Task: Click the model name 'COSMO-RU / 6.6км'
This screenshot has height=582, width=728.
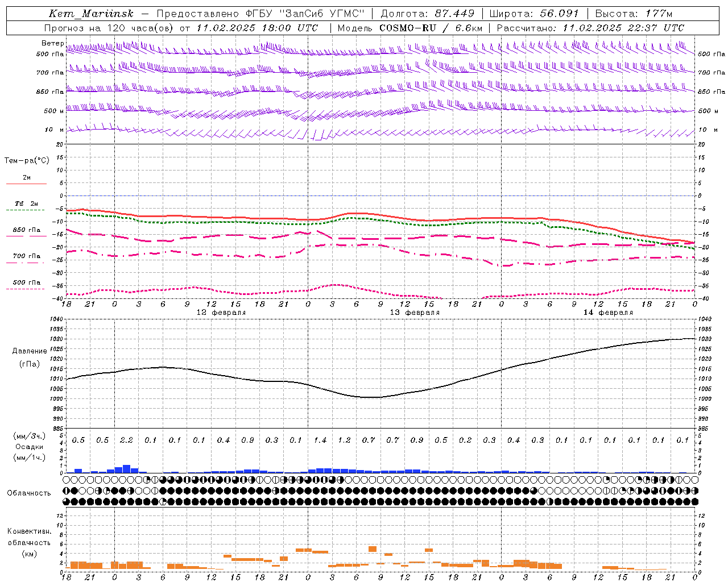Action: [431, 28]
